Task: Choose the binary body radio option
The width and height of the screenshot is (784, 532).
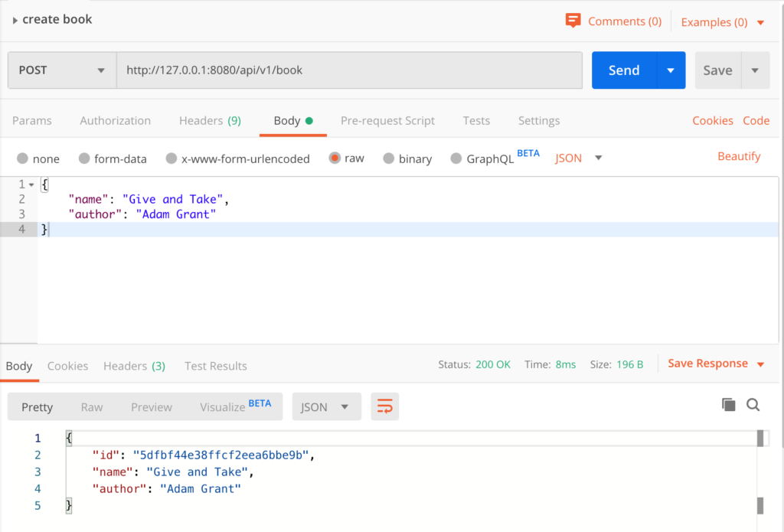Action: click(x=388, y=158)
